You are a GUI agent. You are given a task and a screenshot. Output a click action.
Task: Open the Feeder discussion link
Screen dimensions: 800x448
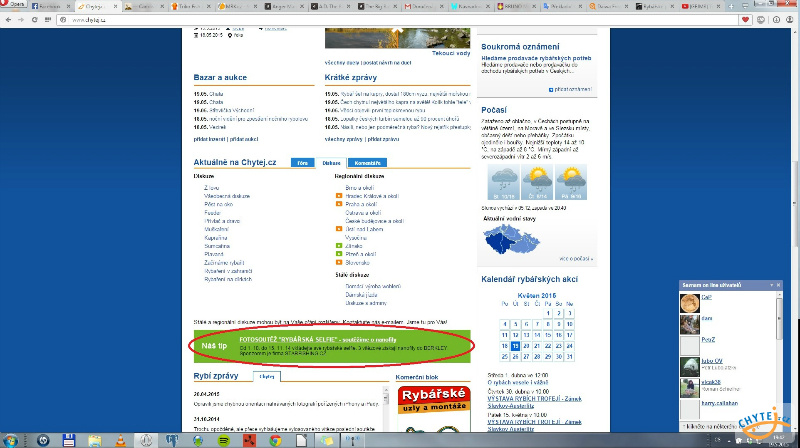pyautogui.click(x=211, y=211)
